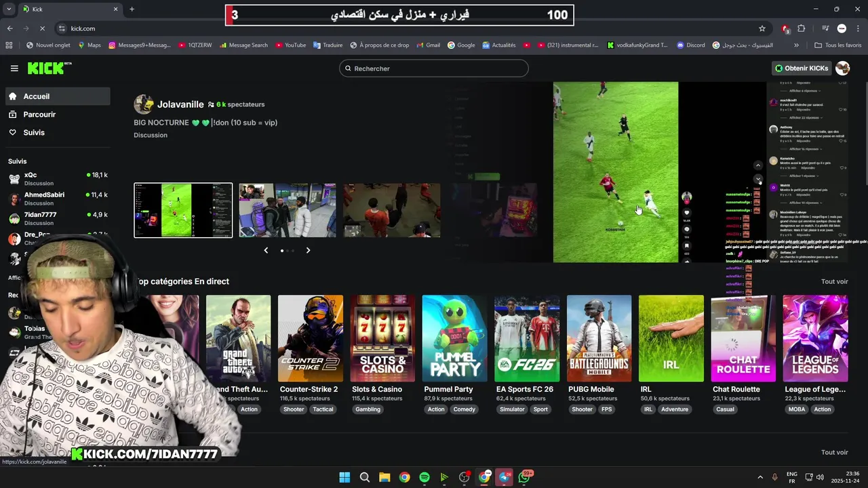Open League of Legends category card

(x=815, y=338)
